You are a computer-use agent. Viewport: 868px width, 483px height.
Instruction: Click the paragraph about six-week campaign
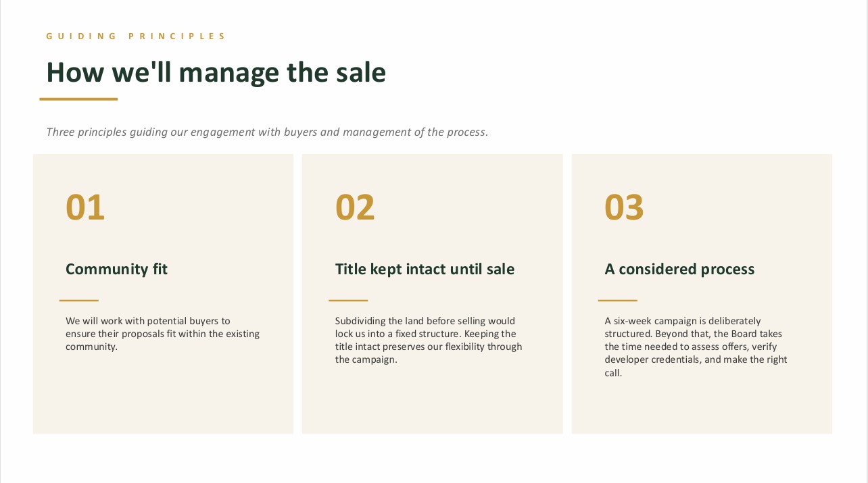click(696, 347)
